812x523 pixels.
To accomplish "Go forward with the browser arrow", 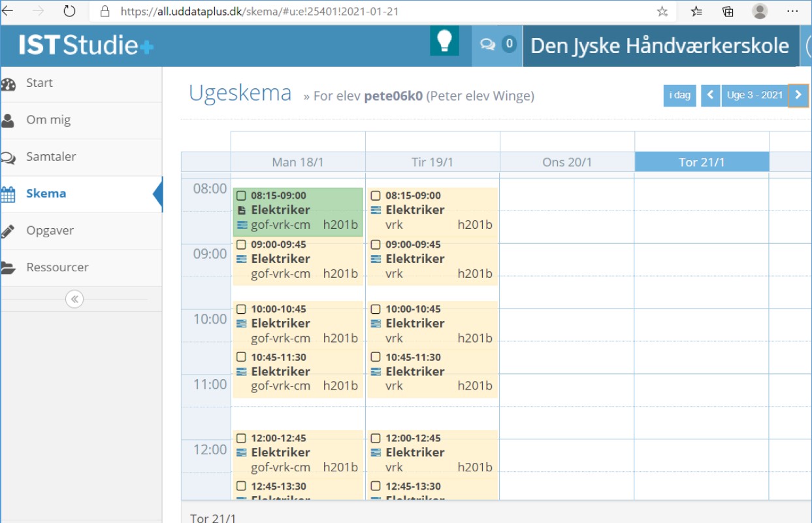I will [x=38, y=11].
